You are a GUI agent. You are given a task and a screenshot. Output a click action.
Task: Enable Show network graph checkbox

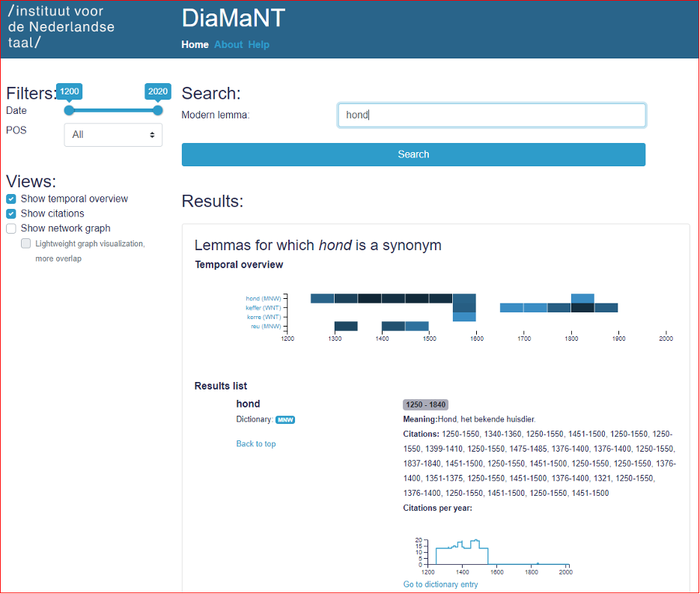click(11, 228)
